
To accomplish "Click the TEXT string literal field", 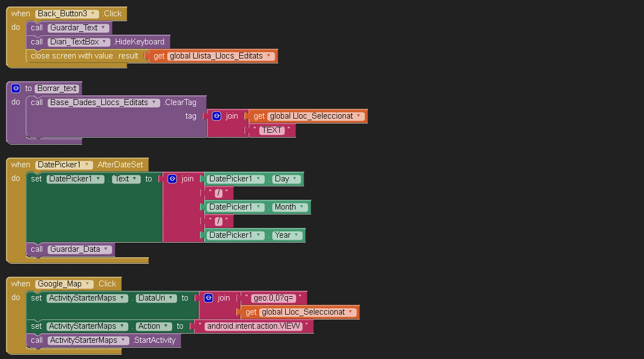I will pos(272,130).
